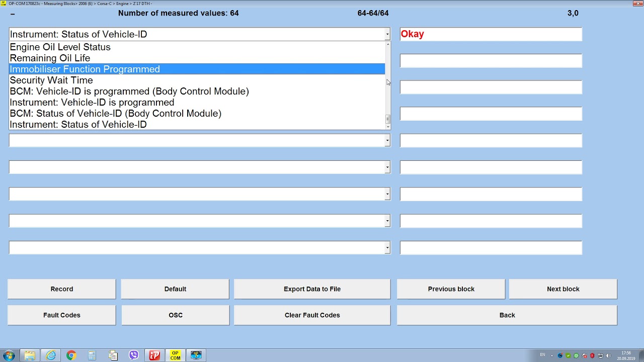644x362 pixels.
Task: Click the list scrollbar down arrow
Action: tap(387, 127)
